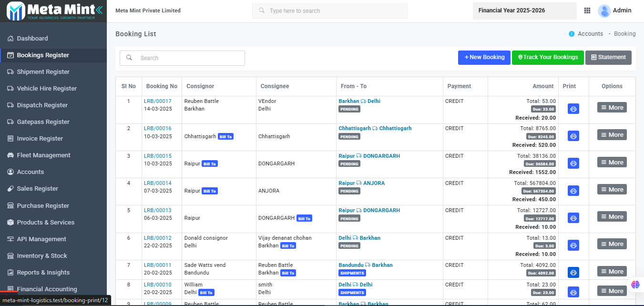The width and height of the screenshot is (644, 306).
Task: Open Shipment Register in the sidebar
Action: coord(43,72)
